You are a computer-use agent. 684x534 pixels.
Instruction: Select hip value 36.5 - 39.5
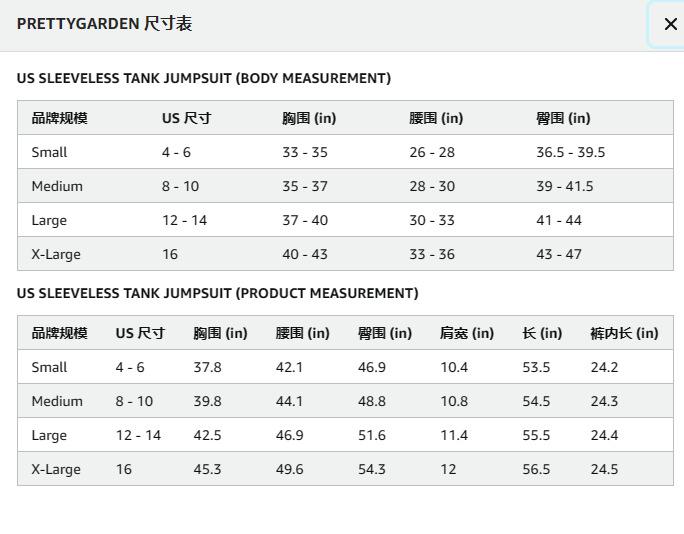570,152
